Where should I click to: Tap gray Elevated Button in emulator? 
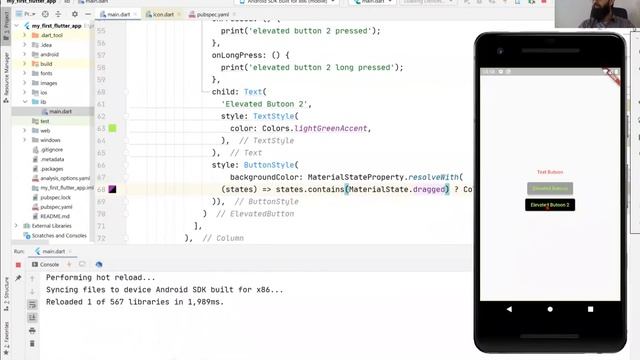pos(550,188)
